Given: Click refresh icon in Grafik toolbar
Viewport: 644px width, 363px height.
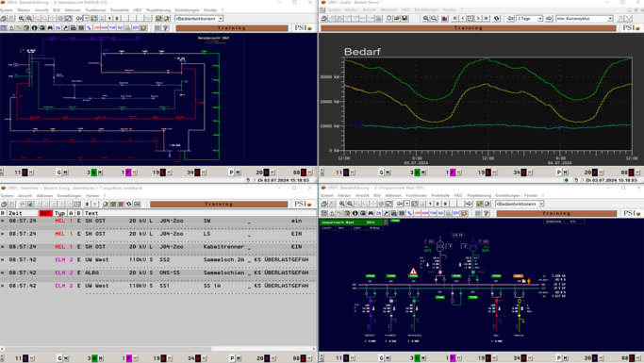Looking at the screenshot, I should click(x=497, y=18).
